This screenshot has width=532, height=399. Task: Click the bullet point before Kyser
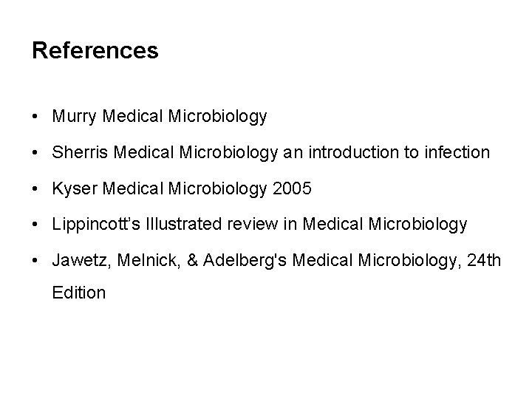tap(35, 188)
